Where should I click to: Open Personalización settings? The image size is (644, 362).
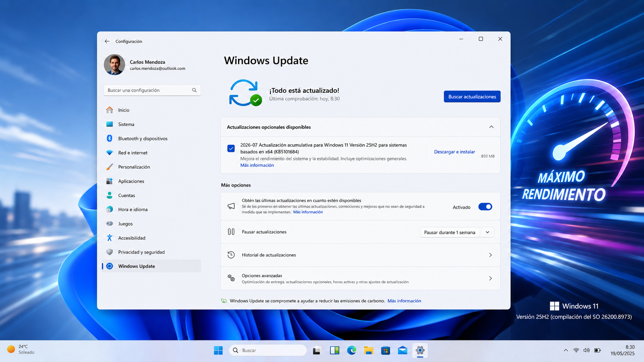(x=152, y=167)
